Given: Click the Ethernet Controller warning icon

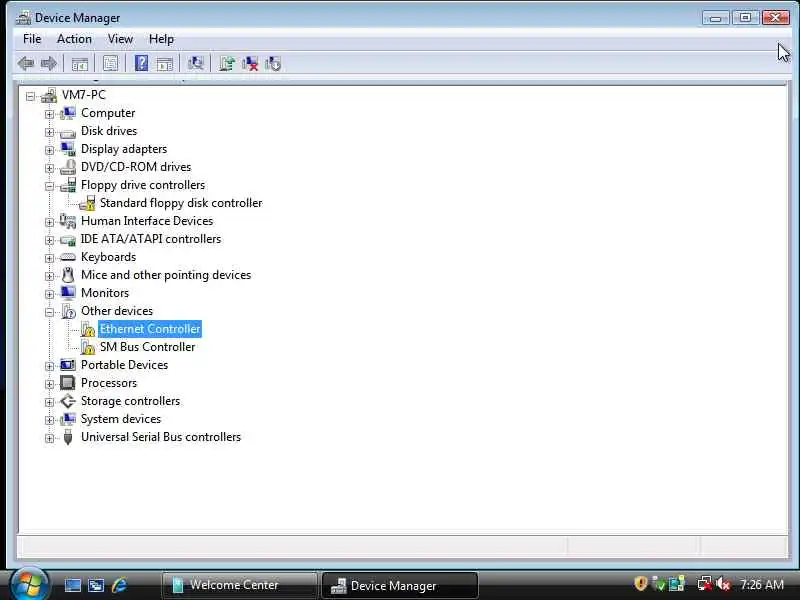Looking at the screenshot, I should click(88, 329).
